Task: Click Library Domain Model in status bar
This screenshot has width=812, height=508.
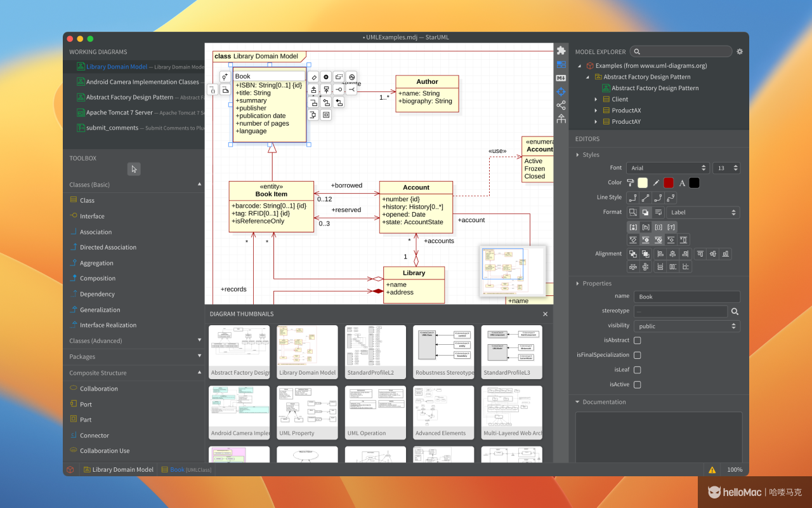Action: (118, 470)
